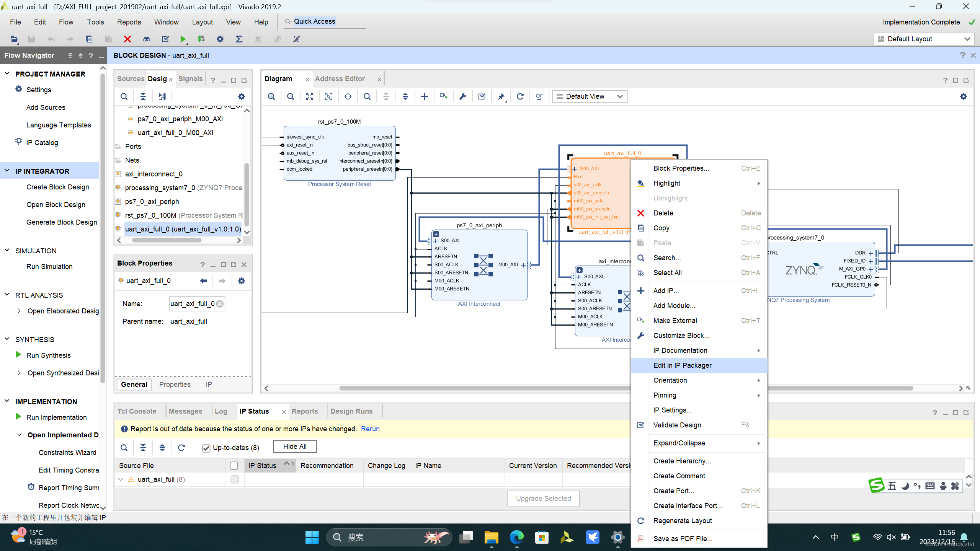Select the Reports toolbar icon

239,39
